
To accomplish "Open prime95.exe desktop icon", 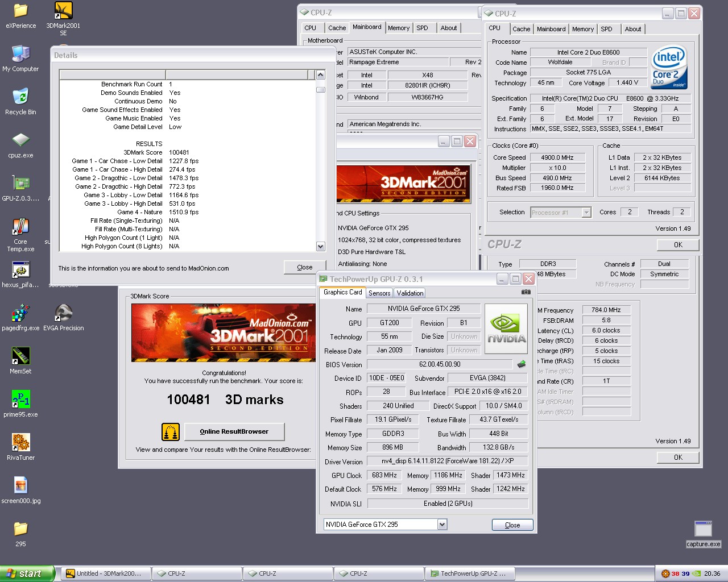I will [x=20, y=404].
